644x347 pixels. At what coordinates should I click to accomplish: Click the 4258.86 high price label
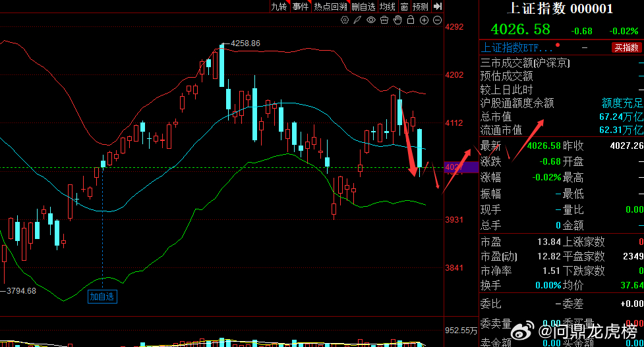[245, 43]
